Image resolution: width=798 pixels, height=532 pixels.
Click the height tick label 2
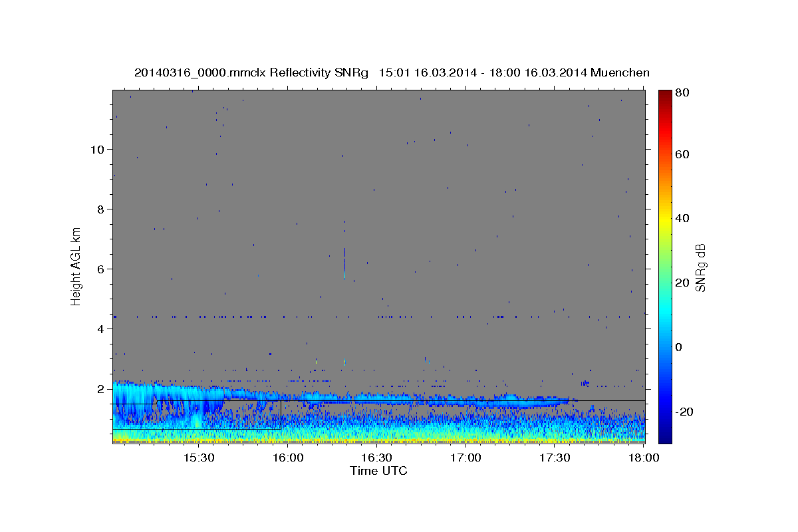102,389
